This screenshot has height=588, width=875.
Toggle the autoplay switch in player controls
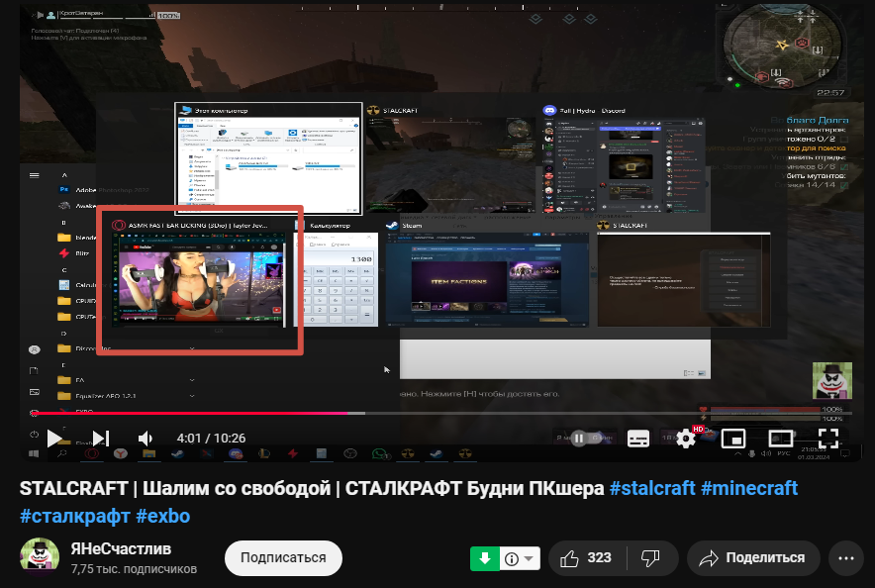point(585,439)
